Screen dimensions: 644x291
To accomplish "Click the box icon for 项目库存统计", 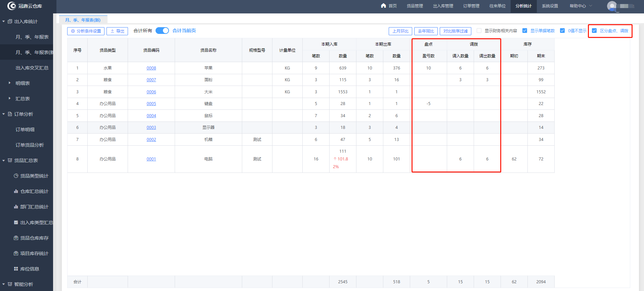I will pos(16,253).
